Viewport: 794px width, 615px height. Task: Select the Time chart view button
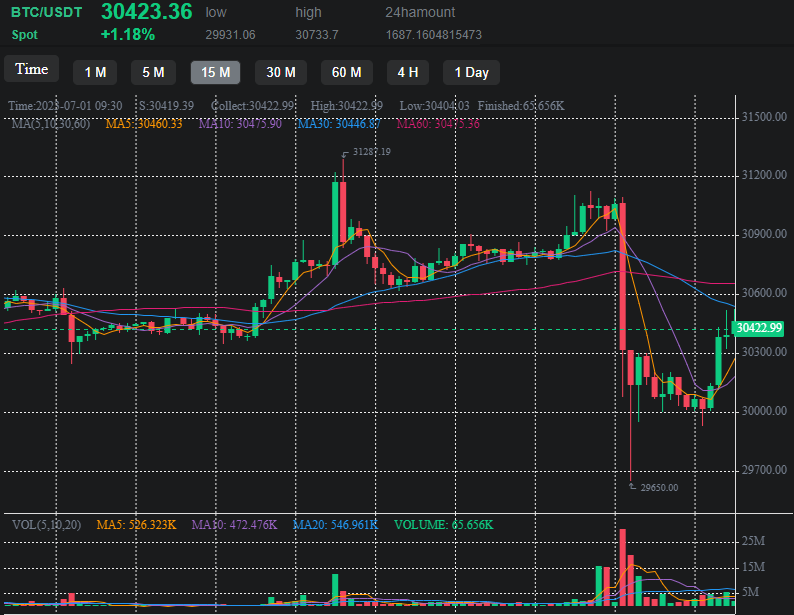point(31,69)
